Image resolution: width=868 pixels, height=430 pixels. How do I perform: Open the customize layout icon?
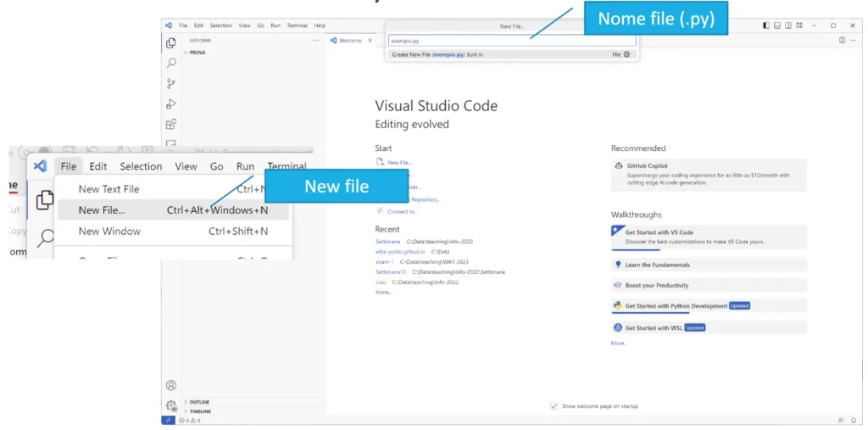799,25
